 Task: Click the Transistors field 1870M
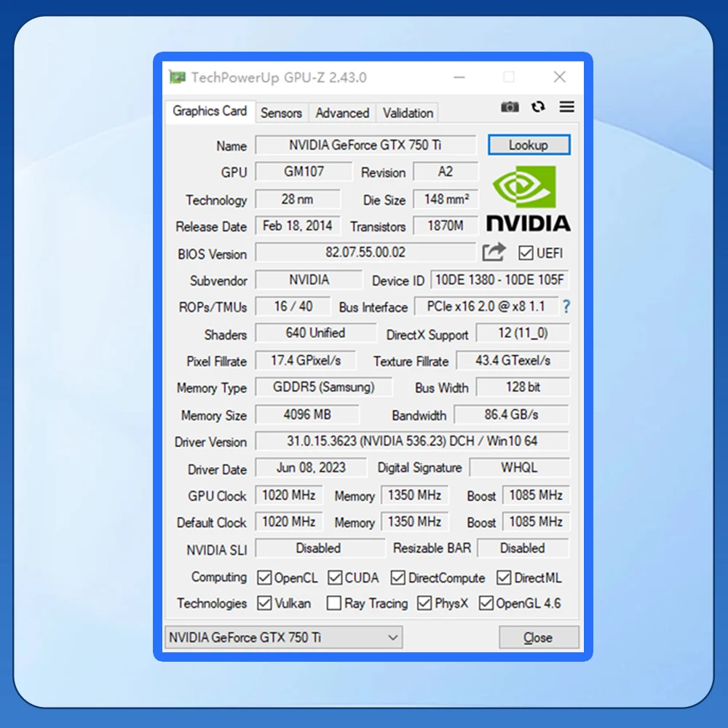[x=446, y=226]
